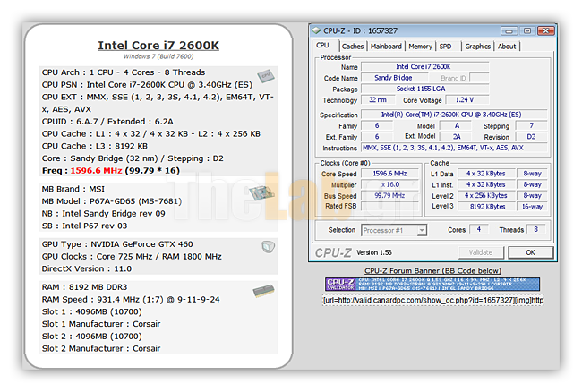Viewport: 582px width, 392px height.
Task: Click the CPU chip icon in the CPU section
Action: (266, 76)
